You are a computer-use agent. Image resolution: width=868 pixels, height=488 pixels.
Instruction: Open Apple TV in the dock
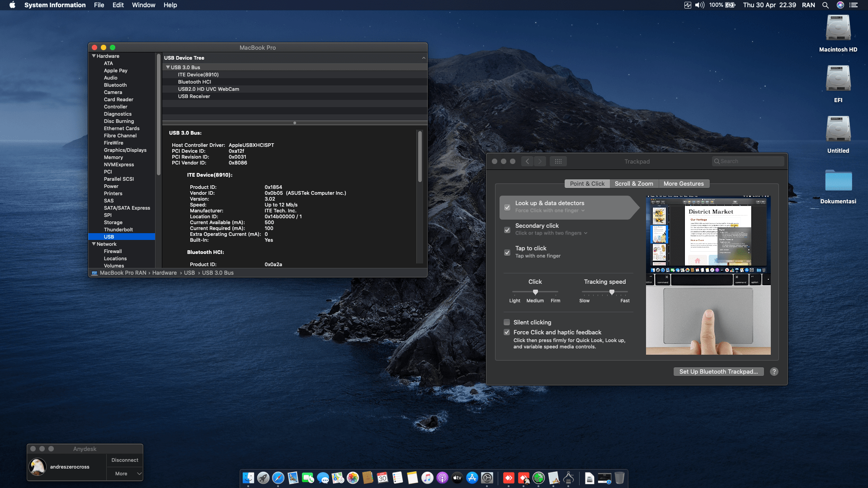tap(457, 478)
